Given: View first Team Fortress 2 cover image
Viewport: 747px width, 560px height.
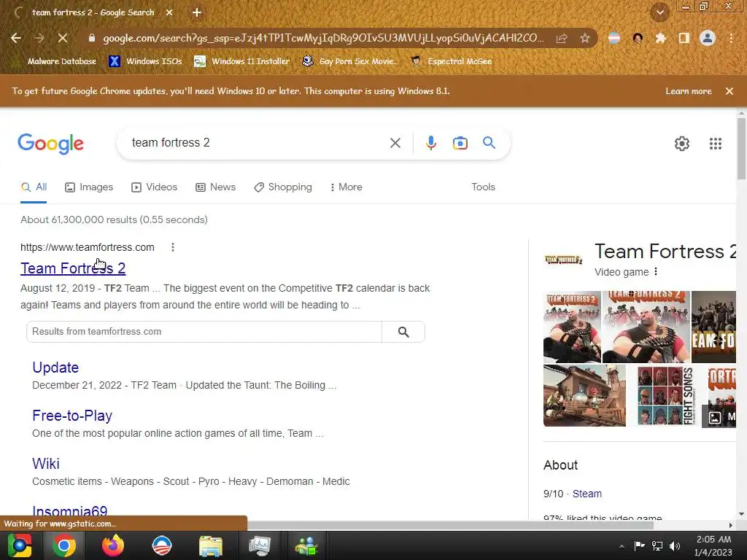Looking at the screenshot, I should [572, 327].
